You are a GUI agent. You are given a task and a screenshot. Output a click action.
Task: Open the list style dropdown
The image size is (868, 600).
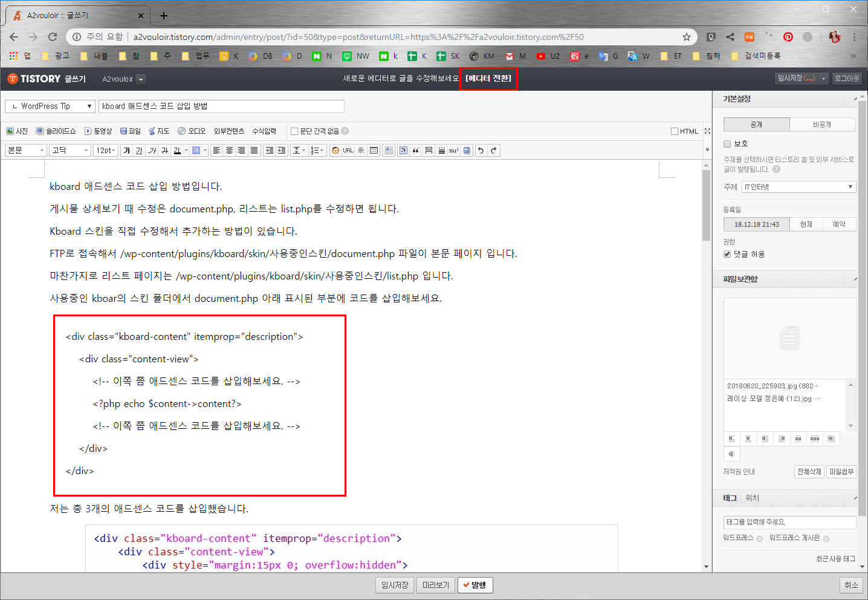click(x=317, y=151)
